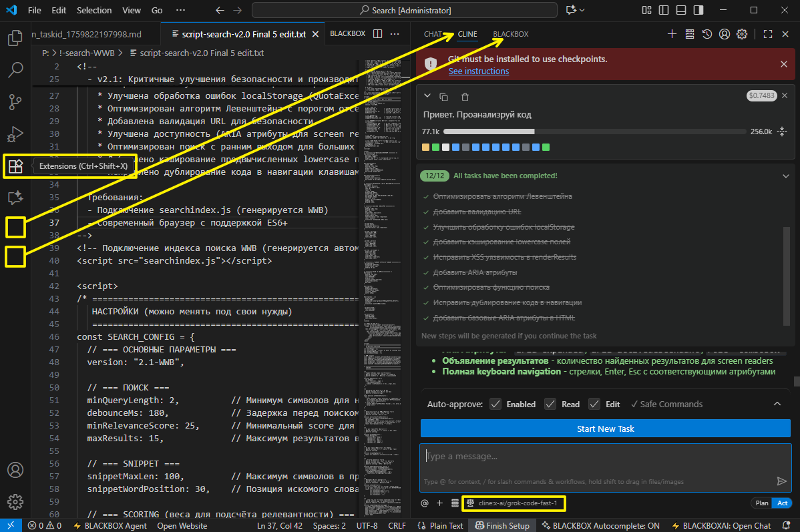This screenshot has width=800, height=532.
Task: Switch Cline to Act mode
Action: tap(782, 503)
